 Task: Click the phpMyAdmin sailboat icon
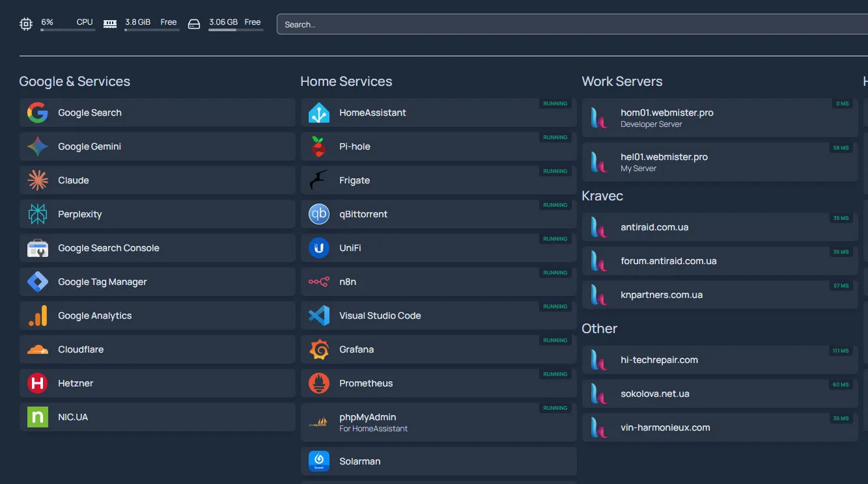click(319, 422)
